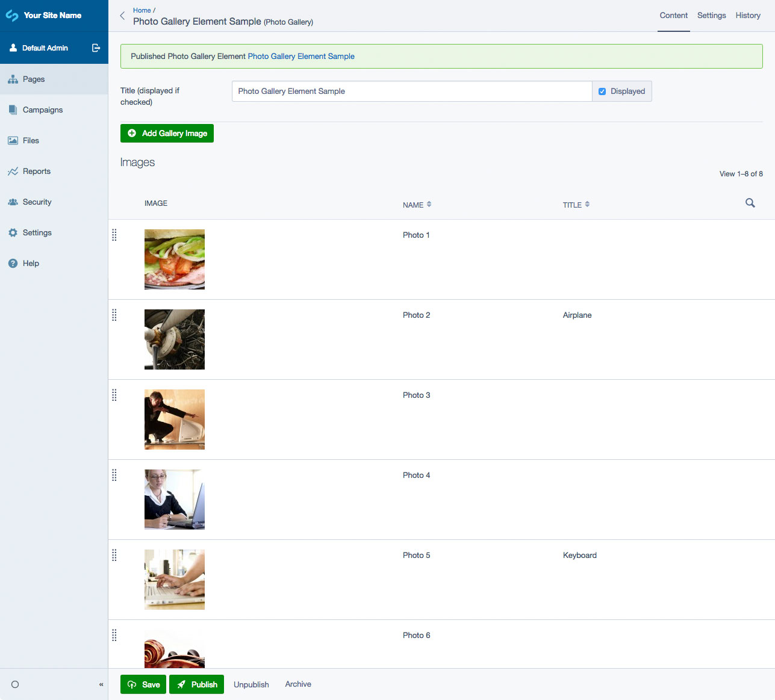Click the search magnifier icon in table header
Viewport: 775px width, 700px height.
pyautogui.click(x=750, y=203)
